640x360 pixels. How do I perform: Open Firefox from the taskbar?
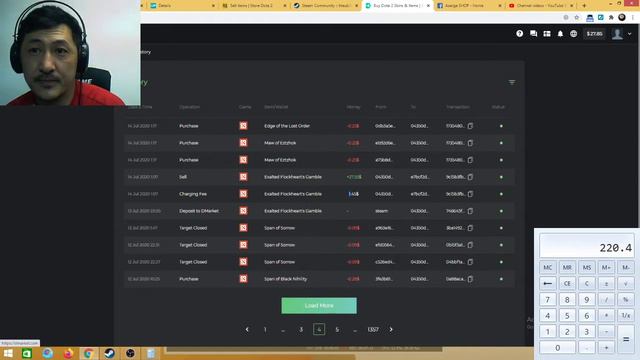click(68, 353)
